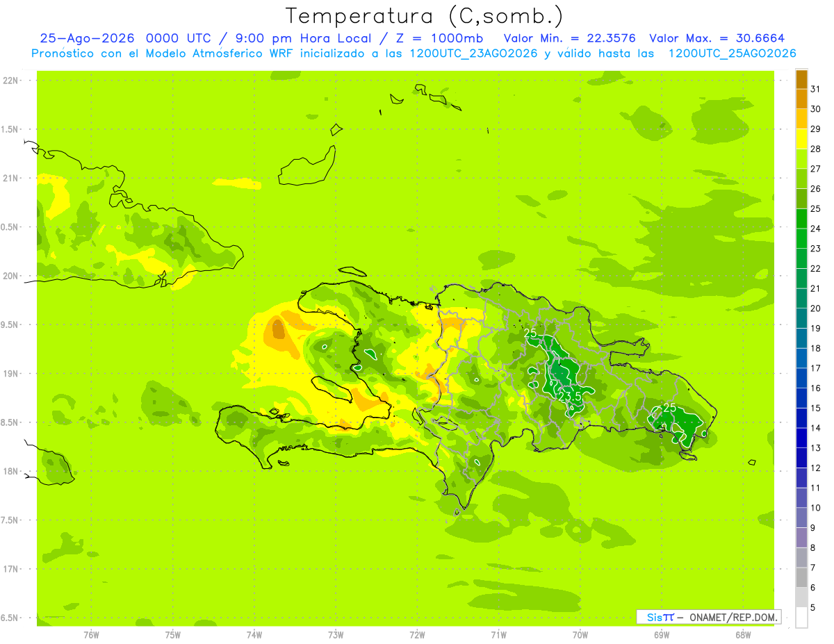Click the 30 label on color scale
Viewport: 834px width, 644px height.
[x=815, y=109]
